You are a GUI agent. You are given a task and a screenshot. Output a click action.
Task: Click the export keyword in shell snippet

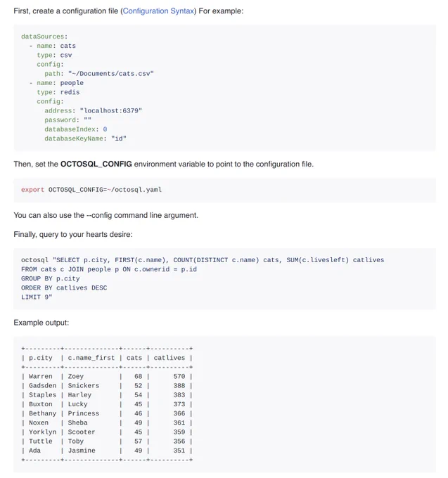pyautogui.click(x=32, y=190)
